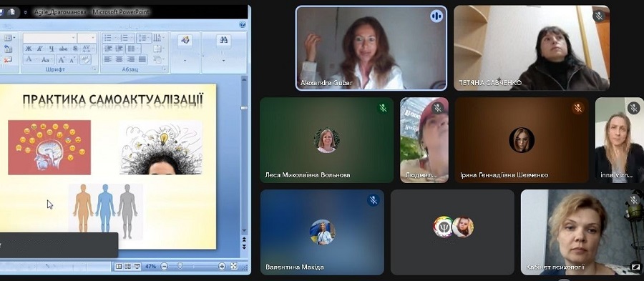Select Alexandra Gubar video tile
Screen dimensions: 644x281
pyautogui.click(x=371, y=48)
